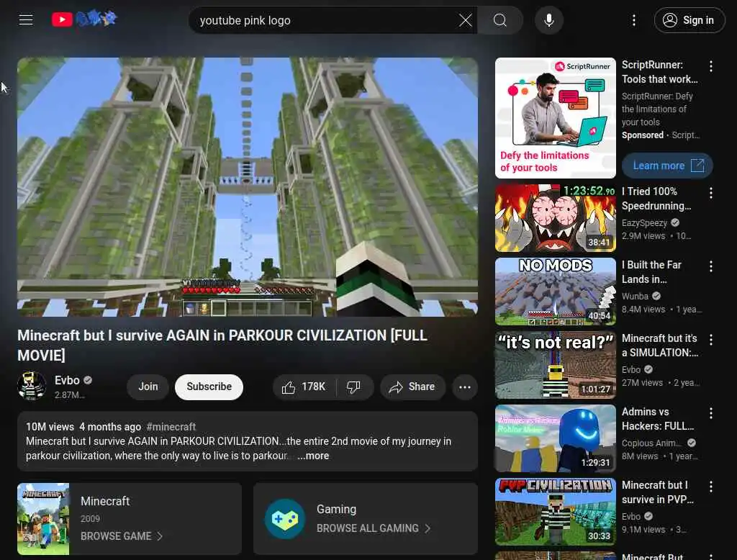This screenshot has height=560, width=737.
Task: Click Learn more on ScriptRunner ad
Action: pyautogui.click(x=667, y=166)
